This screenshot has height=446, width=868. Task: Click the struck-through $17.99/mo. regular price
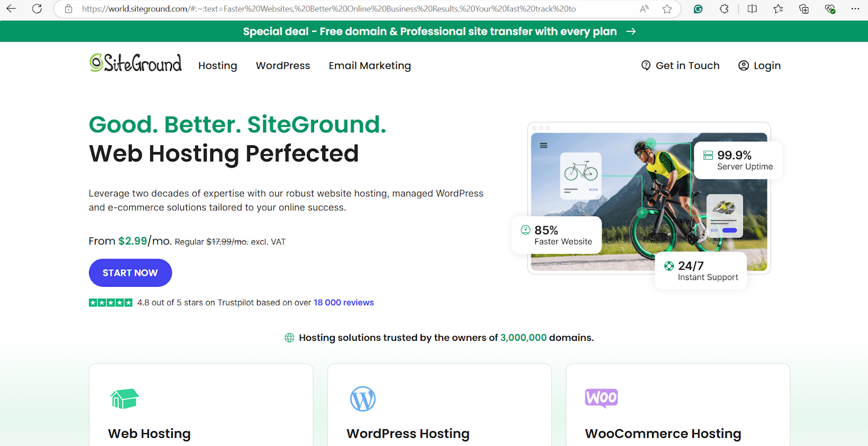(227, 242)
